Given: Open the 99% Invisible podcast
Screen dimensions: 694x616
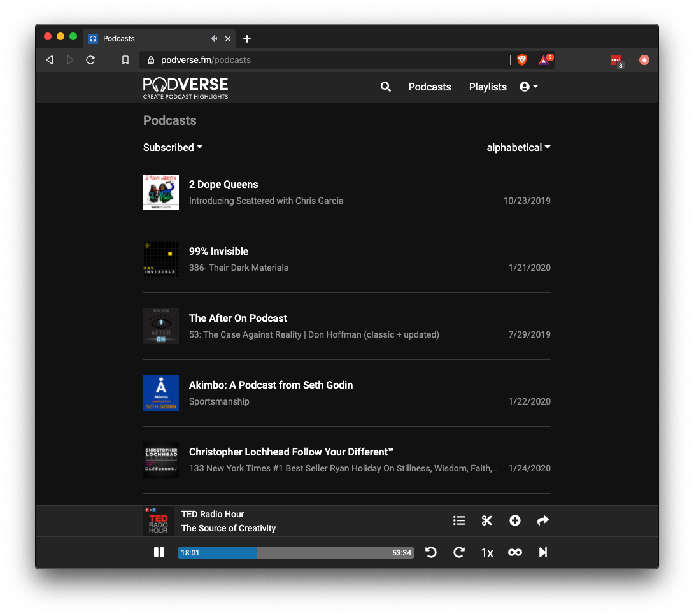Looking at the screenshot, I should click(218, 251).
